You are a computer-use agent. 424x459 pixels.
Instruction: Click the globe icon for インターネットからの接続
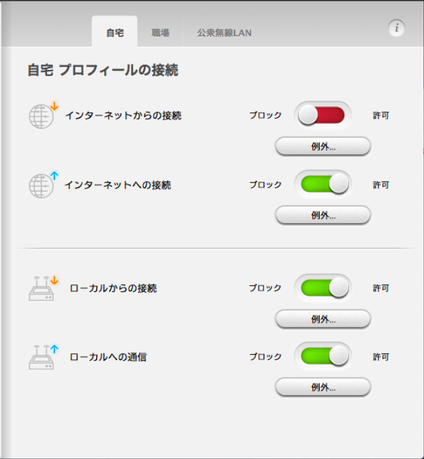[43, 115]
